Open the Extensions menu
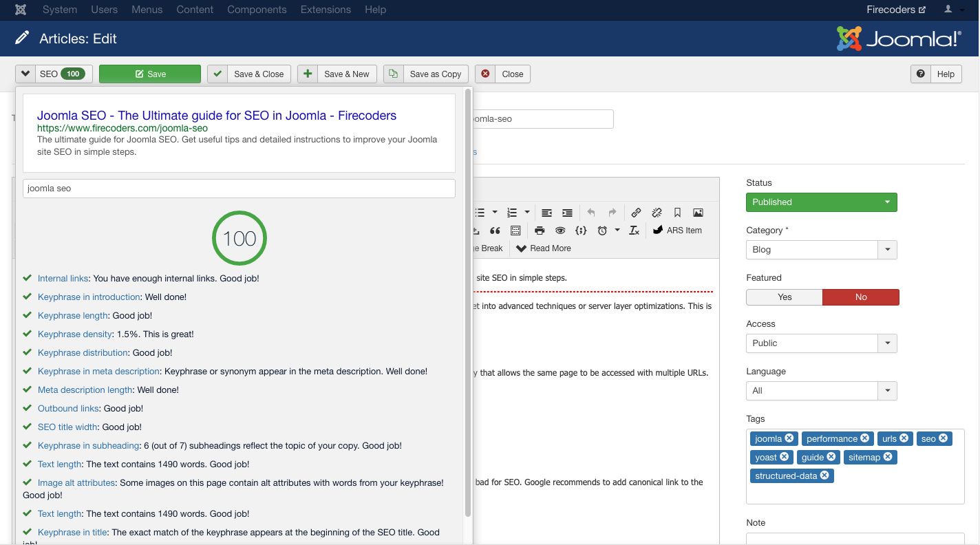980x545 pixels. [x=326, y=10]
